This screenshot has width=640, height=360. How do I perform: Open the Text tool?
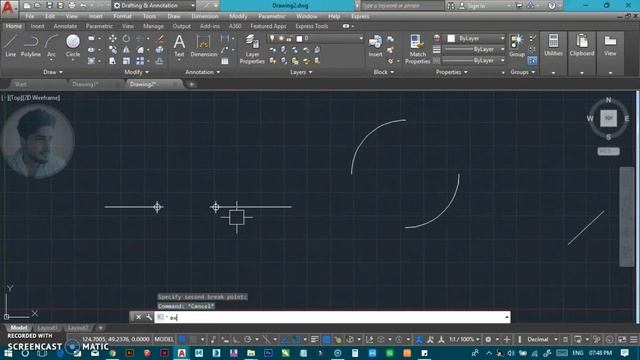[x=179, y=45]
